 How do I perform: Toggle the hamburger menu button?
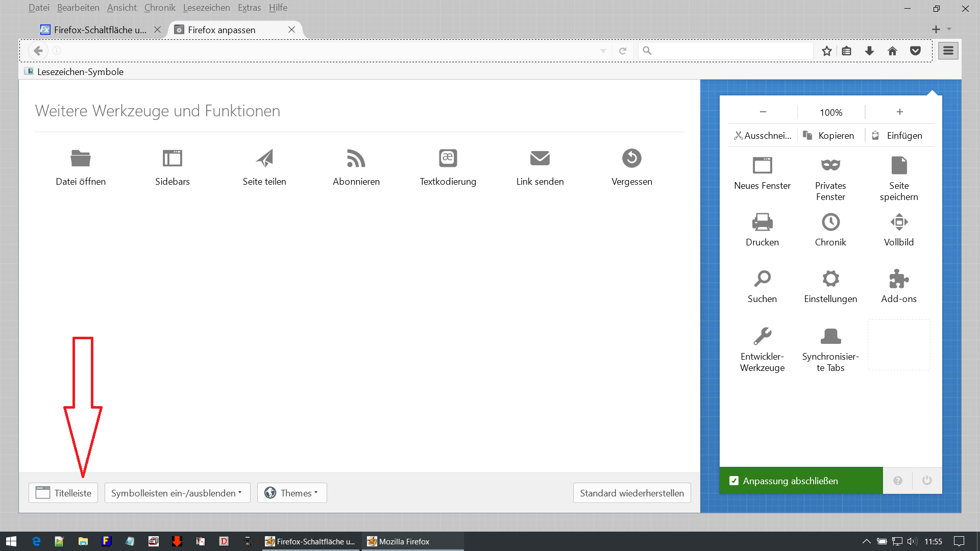pyautogui.click(x=948, y=51)
